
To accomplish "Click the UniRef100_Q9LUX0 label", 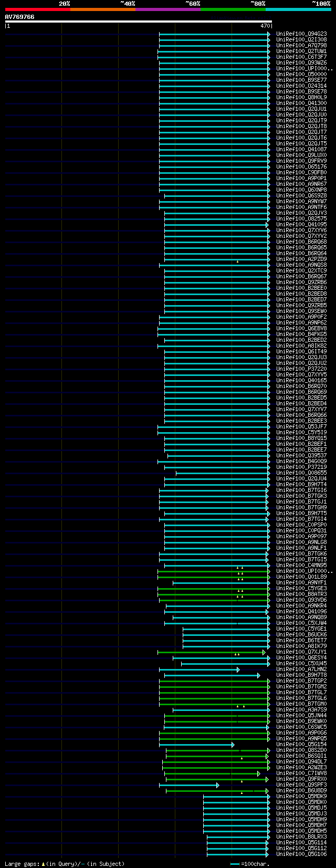I will click(x=301, y=155).
